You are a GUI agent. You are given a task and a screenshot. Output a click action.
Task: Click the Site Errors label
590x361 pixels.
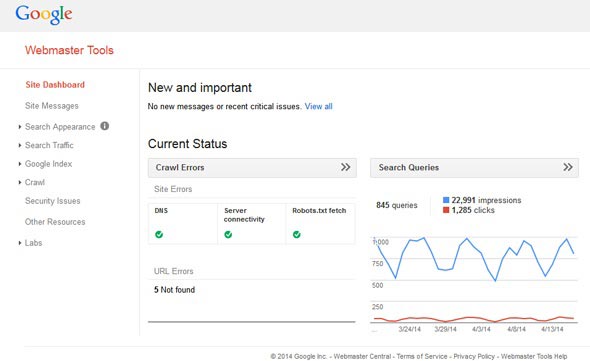coord(173,189)
